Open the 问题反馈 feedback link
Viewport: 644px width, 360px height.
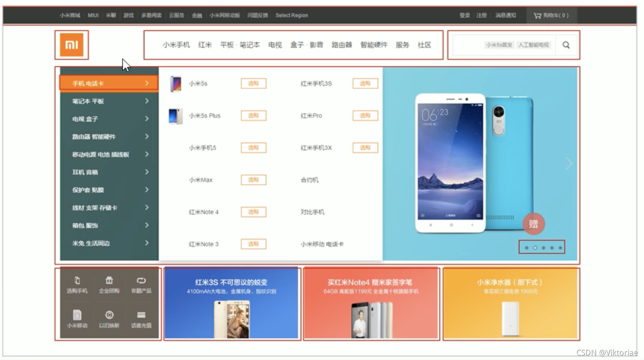258,15
